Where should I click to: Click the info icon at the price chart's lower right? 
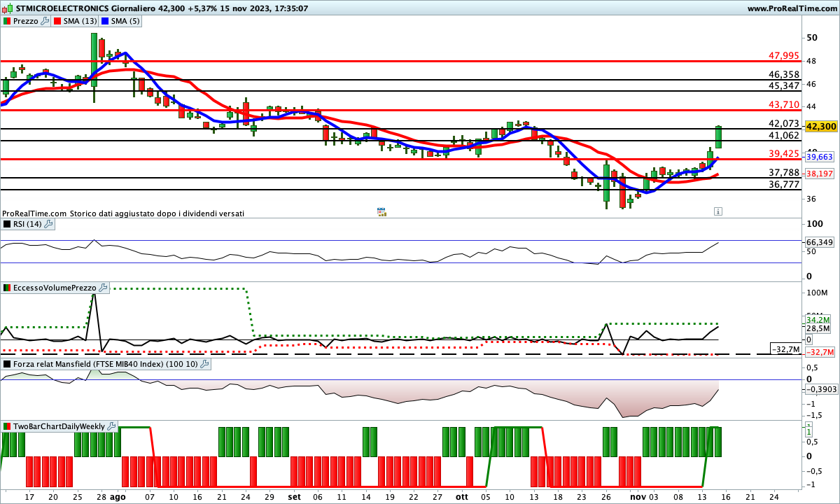click(717, 211)
